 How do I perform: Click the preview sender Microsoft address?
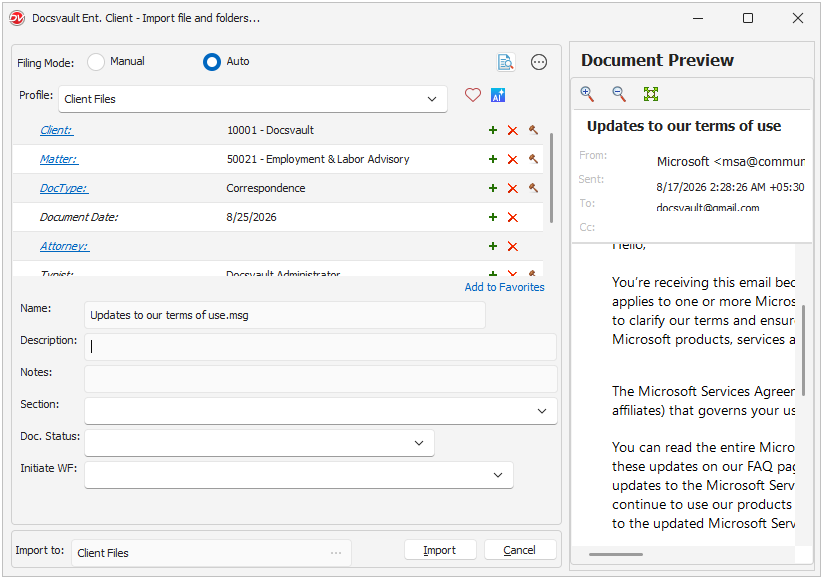[730, 162]
